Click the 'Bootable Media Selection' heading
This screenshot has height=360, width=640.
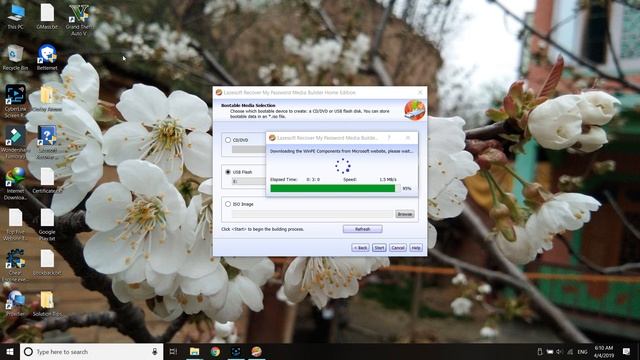pyautogui.click(x=248, y=105)
